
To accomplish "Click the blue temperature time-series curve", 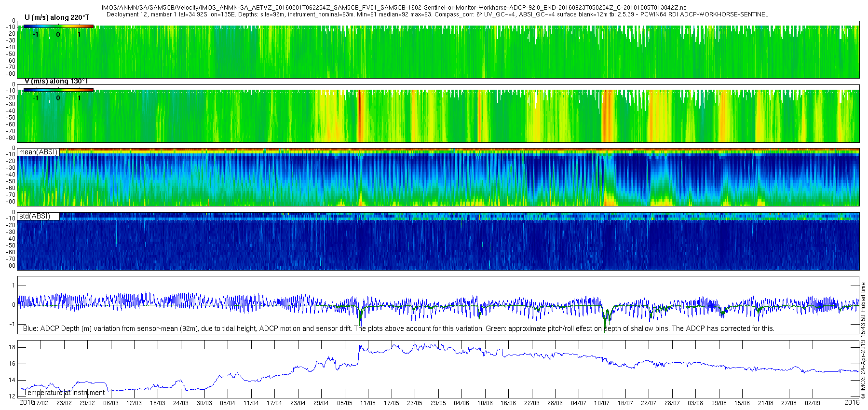I will [438, 369].
